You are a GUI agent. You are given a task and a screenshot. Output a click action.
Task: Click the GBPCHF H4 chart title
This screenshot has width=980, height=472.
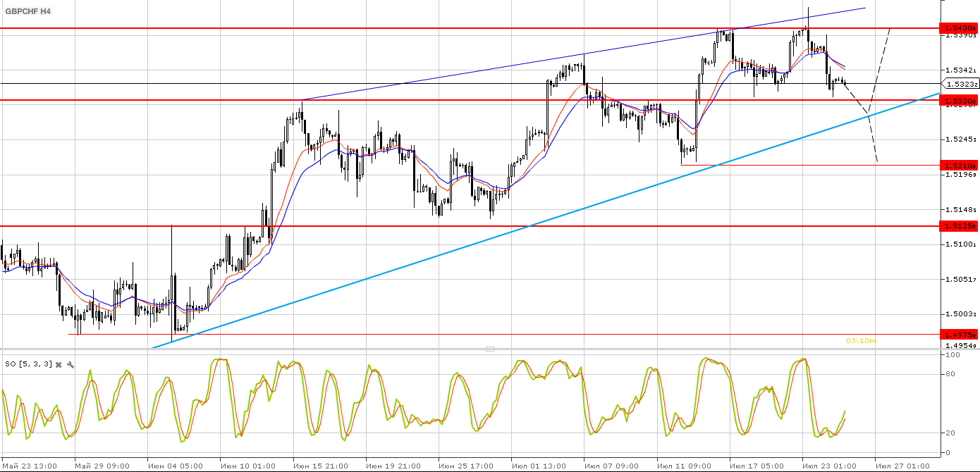point(28,12)
